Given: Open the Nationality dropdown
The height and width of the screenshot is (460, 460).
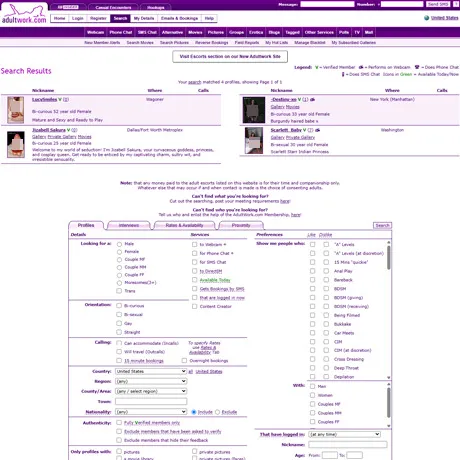Looking at the screenshot, I should click(151, 412).
